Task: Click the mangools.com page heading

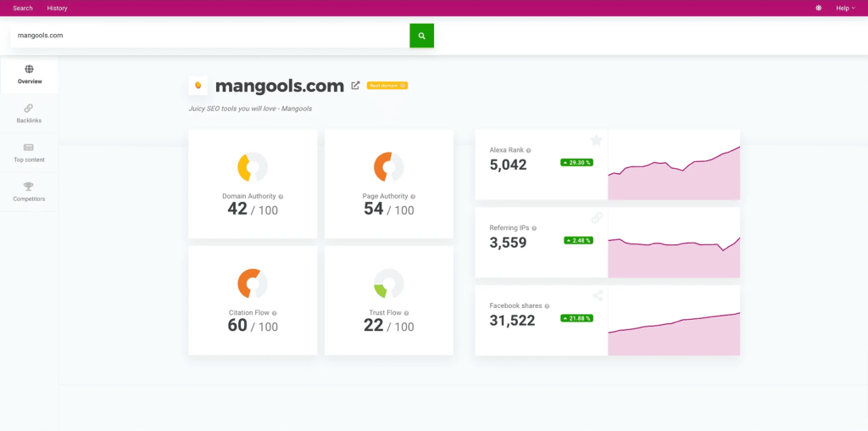Action: [280, 86]
